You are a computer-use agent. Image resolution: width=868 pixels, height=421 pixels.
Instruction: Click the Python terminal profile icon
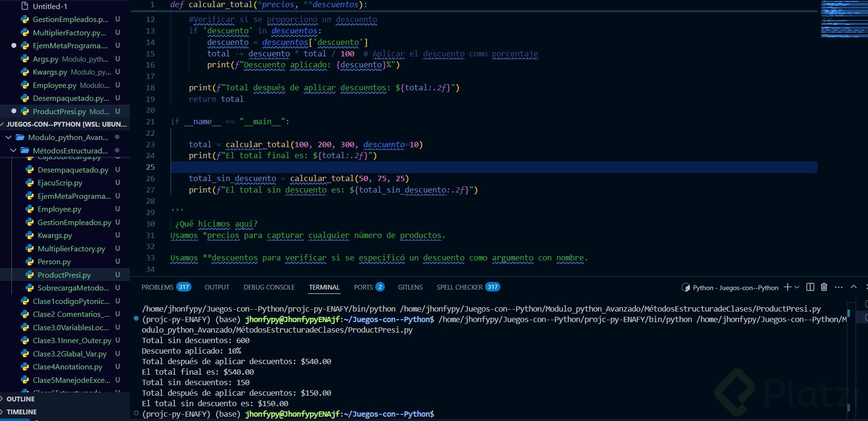(x=686, y=288)
